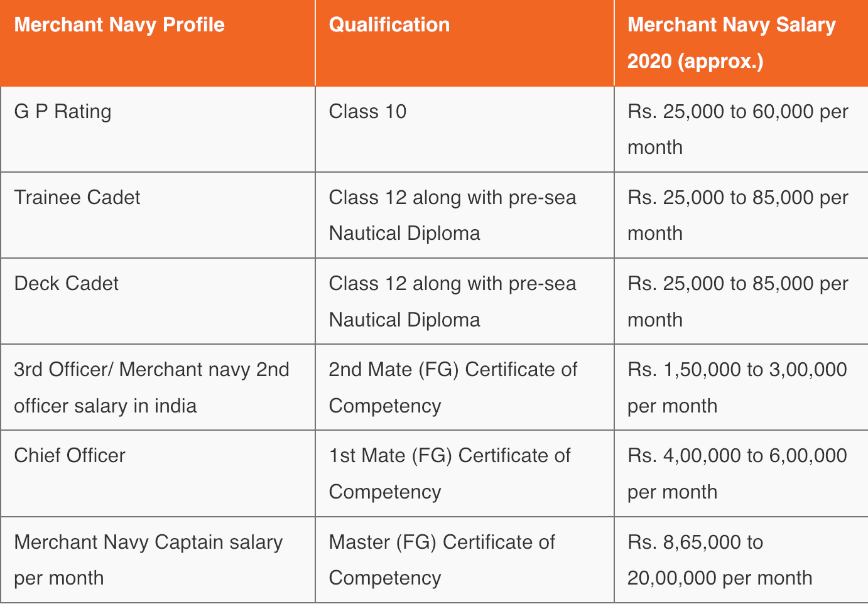Click the Merchant Navy Profile column header
The width and height of the screenshot is (868, 604).
pos(158,43)
